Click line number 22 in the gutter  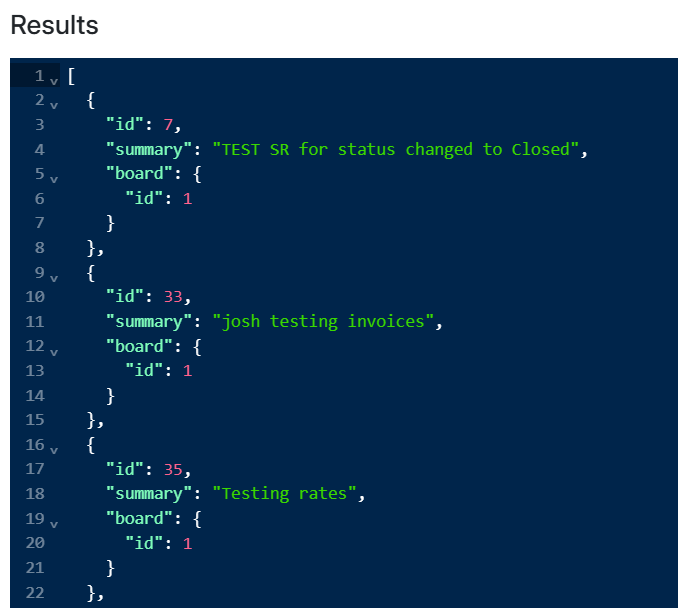35,592
